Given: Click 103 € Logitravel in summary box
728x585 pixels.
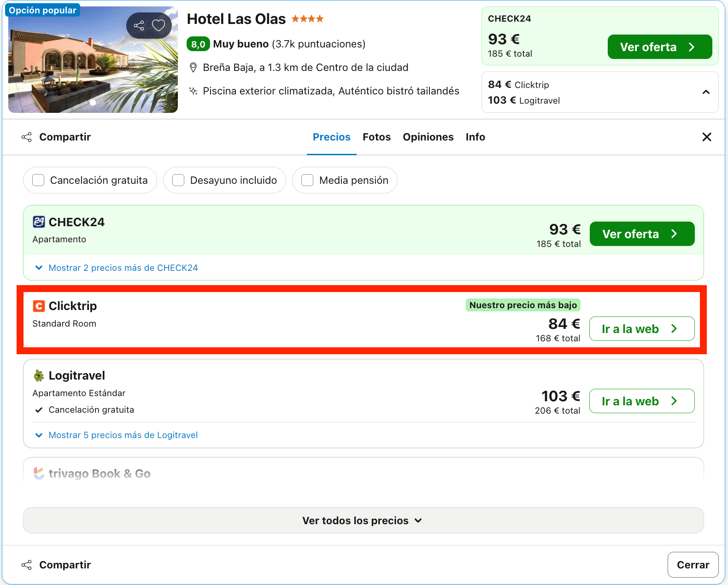Looking at the screenshot, I should 524,100.
